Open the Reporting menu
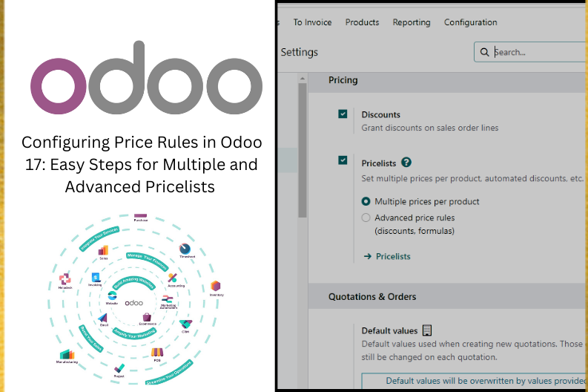588x392 pixels. pos(412,22)
